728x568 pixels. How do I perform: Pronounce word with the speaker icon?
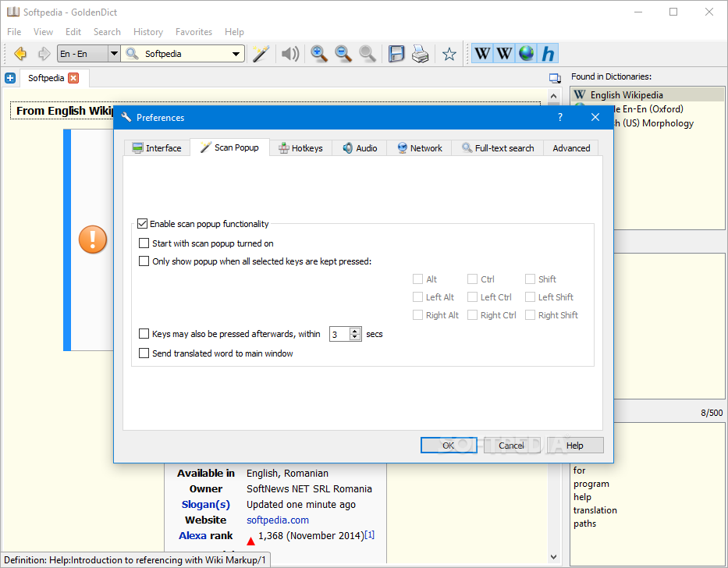point(290,54)
